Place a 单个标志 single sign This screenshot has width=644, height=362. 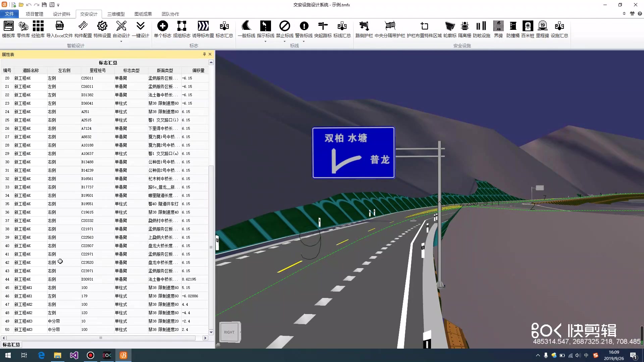tap(163, 30)
